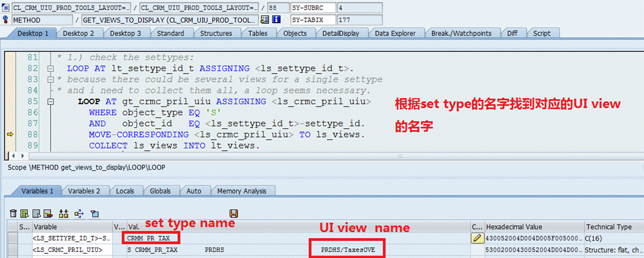The image size is (644, 258).
Task: Click the Technical Type column header
Action: point(614,227)
